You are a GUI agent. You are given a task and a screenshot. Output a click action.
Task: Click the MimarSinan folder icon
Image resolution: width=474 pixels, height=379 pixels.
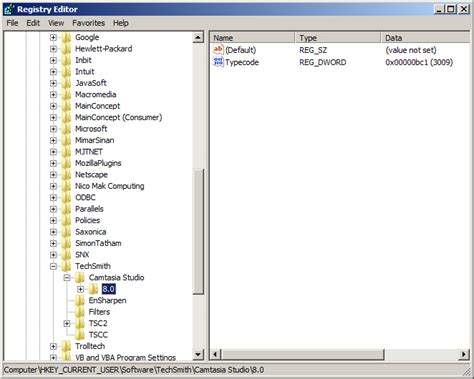[67, 140]
